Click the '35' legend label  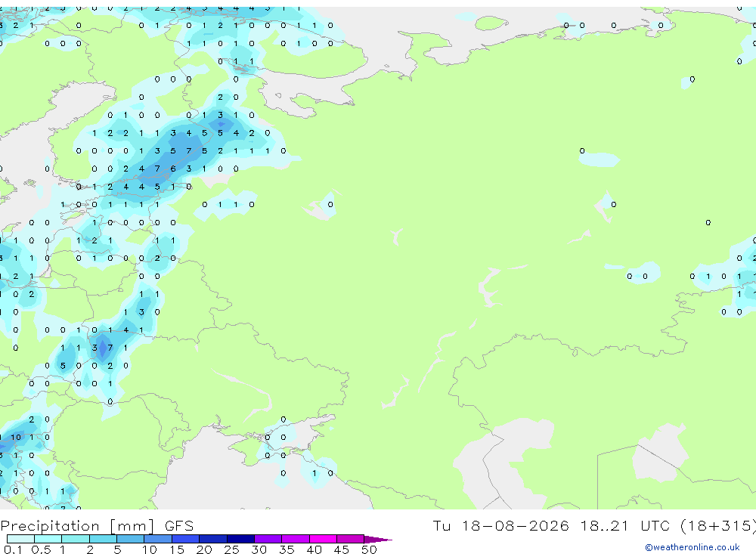click(287, 549)
